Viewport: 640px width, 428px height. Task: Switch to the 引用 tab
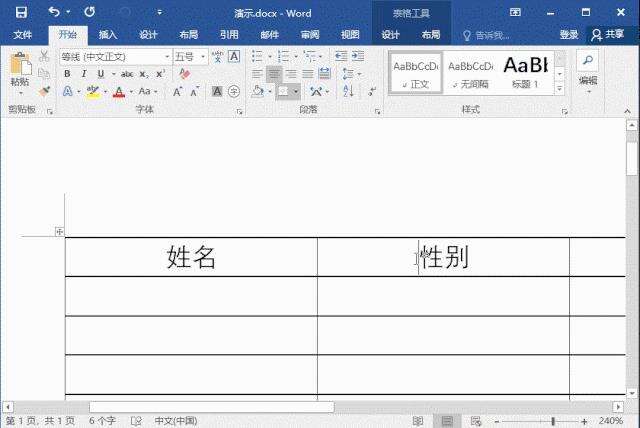229,35
